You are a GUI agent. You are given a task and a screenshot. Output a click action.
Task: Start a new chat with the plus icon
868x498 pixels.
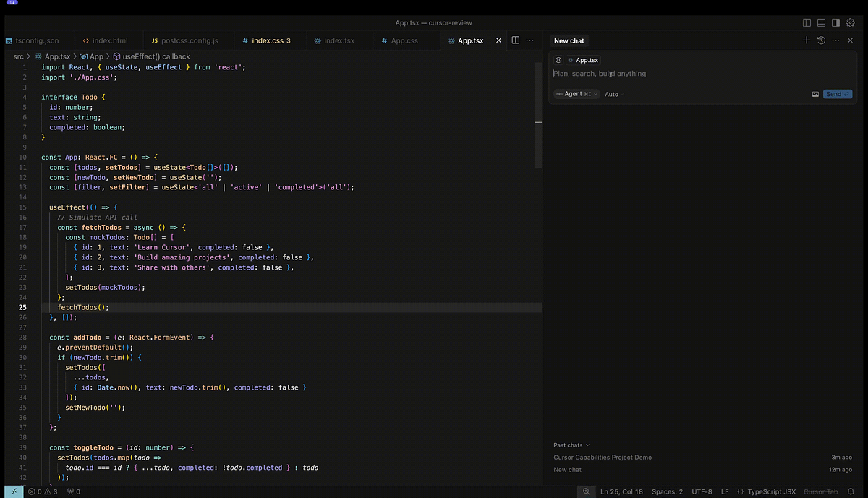[x=806, y=40]
